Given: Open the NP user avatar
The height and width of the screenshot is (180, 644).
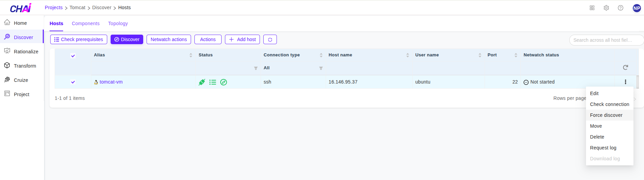Looking at the screenshot, I should [x=637, y=8].
